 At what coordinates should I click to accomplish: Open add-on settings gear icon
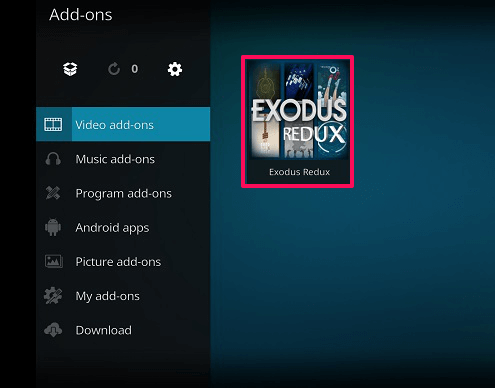click(x=175, y=69)
